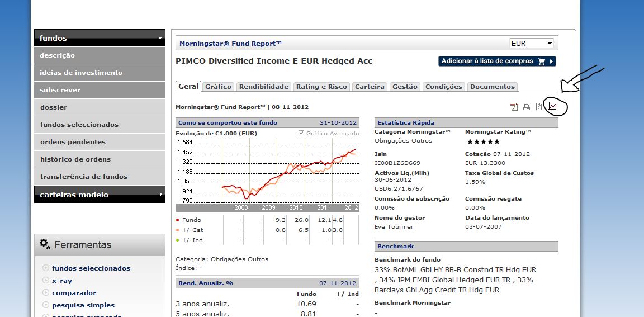Open the Condições tab
644x317 pixels.
point(444,87)
